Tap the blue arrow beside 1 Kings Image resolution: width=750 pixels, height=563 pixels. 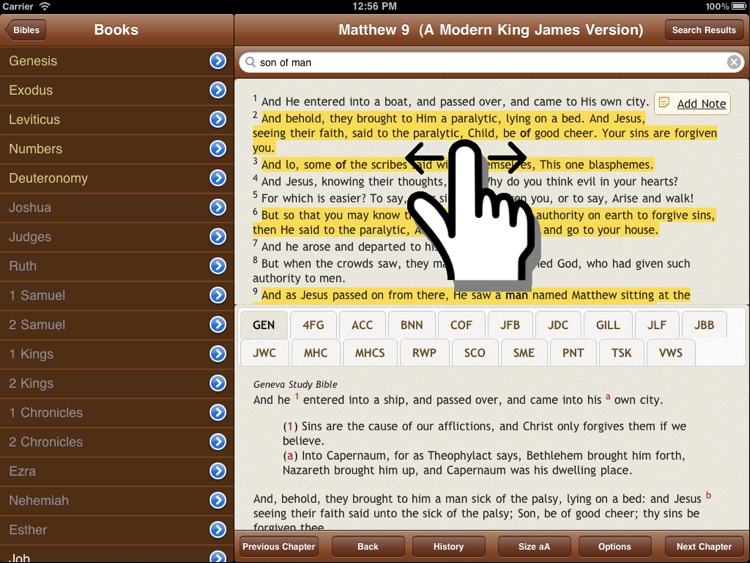[218, 353]
